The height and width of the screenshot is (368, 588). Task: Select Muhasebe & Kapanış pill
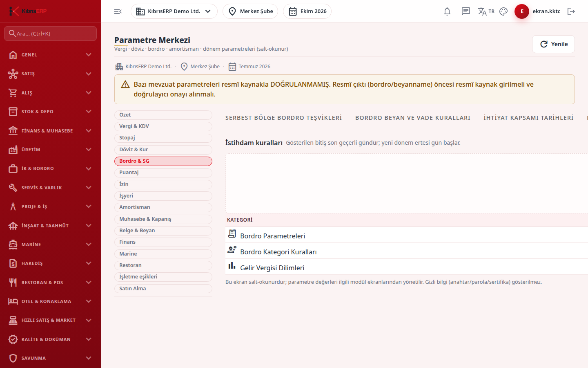pos(163,219)
